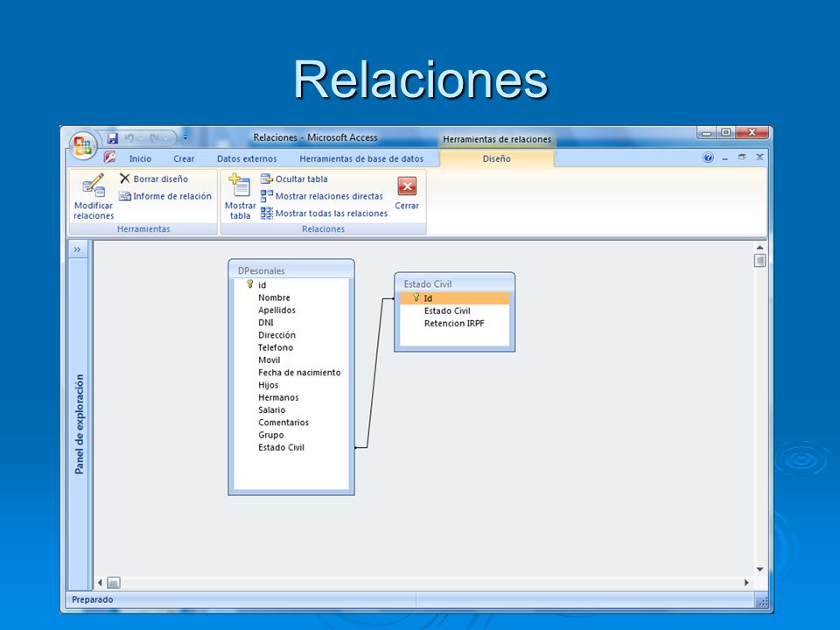
Task: Select the Hijos field
Action: click(292, 385)
